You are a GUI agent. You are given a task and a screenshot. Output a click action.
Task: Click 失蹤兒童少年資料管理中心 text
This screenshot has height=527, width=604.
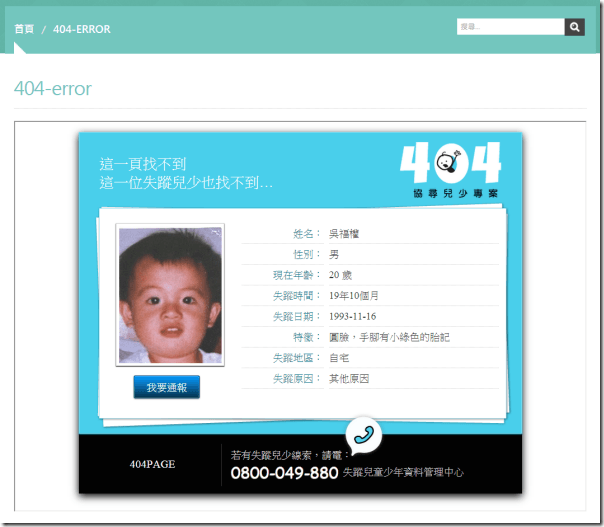tap(403, 473)
